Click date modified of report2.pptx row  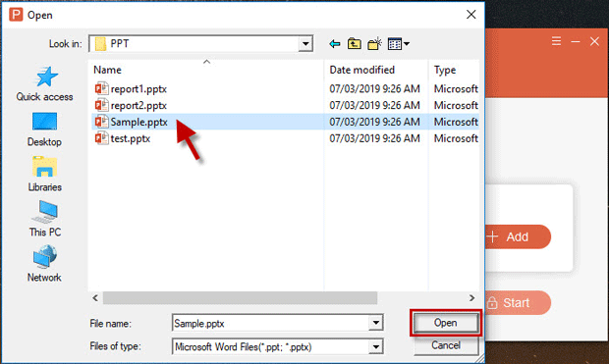(x=374, y=105)
